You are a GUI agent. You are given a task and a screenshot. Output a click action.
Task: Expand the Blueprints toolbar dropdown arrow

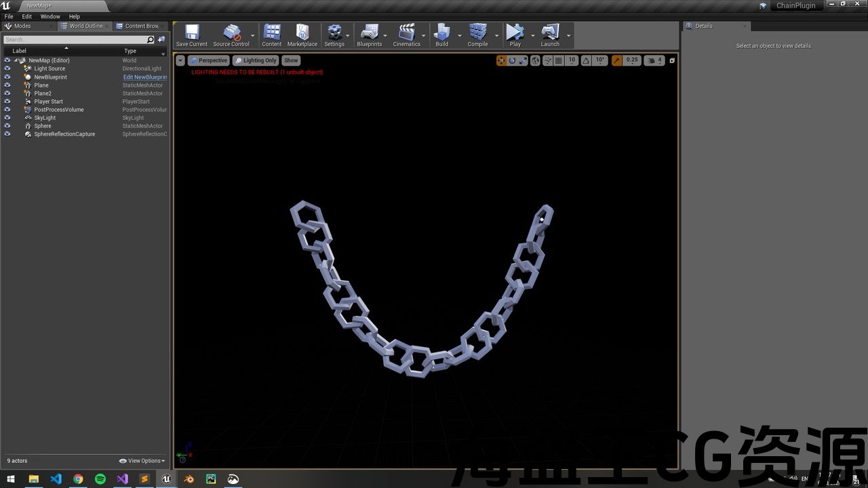[385, 35]
